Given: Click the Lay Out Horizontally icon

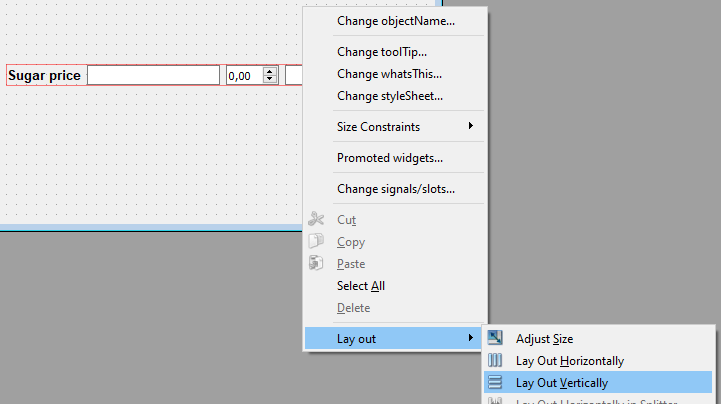Looking at the screenshot, I should click(495, 361).
